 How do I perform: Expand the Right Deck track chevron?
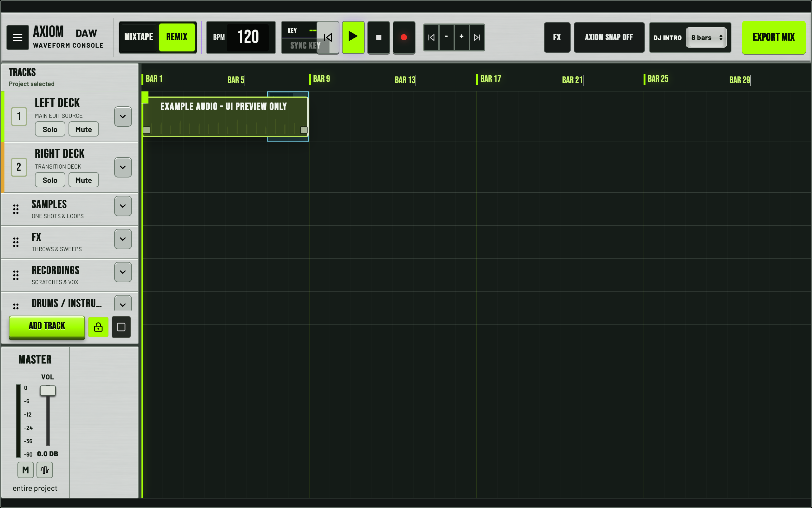(x=123, y=167)
